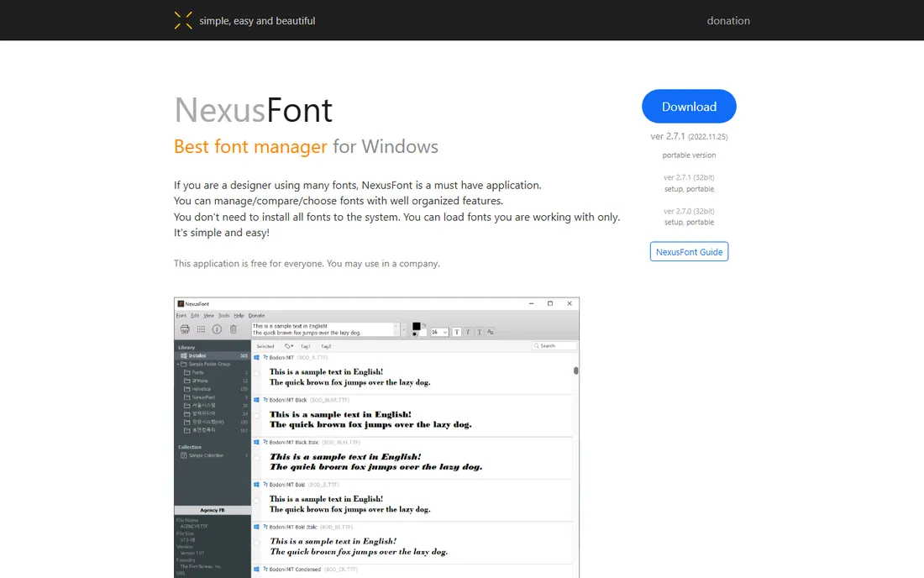
Task: Open the font size 16 dropdown
Action: tap(439, 333)
